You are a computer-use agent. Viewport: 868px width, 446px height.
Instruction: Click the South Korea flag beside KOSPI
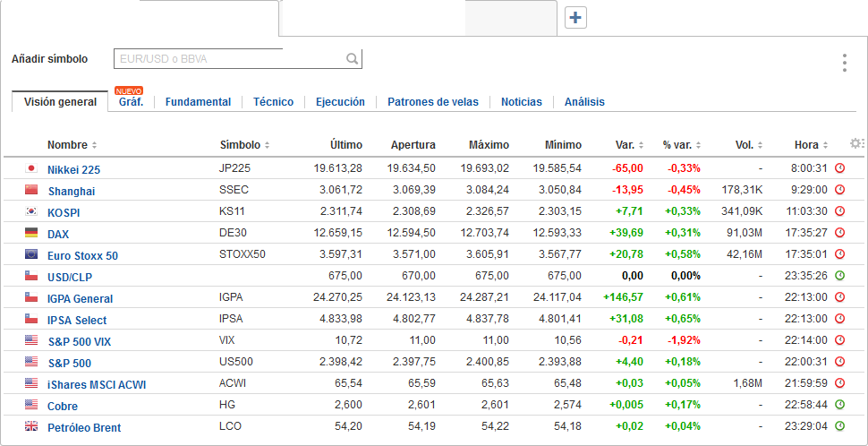[31, 211]
